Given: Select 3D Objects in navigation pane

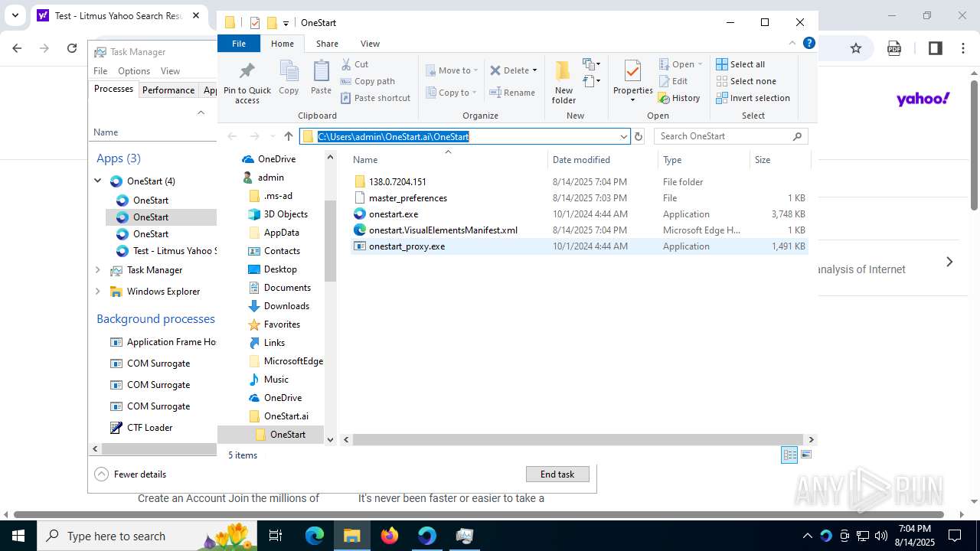Looking at the screenshot, I should point(286,214).
